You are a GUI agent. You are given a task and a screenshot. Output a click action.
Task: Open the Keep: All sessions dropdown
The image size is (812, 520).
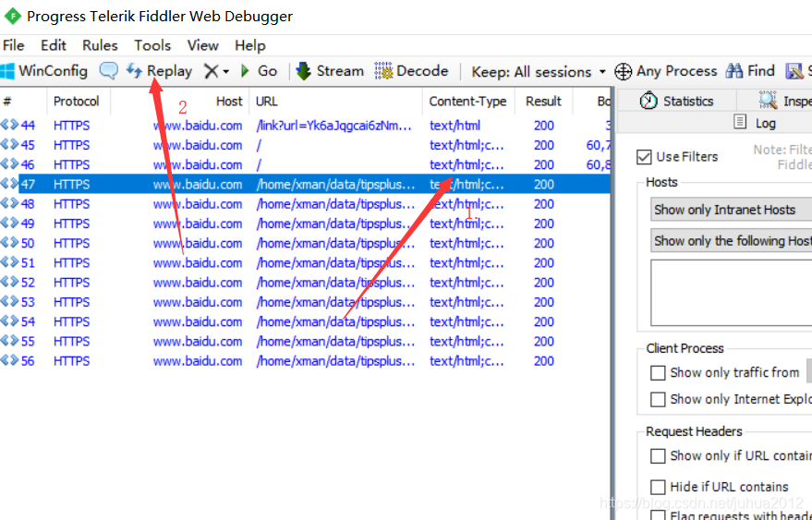pos(539,71)
